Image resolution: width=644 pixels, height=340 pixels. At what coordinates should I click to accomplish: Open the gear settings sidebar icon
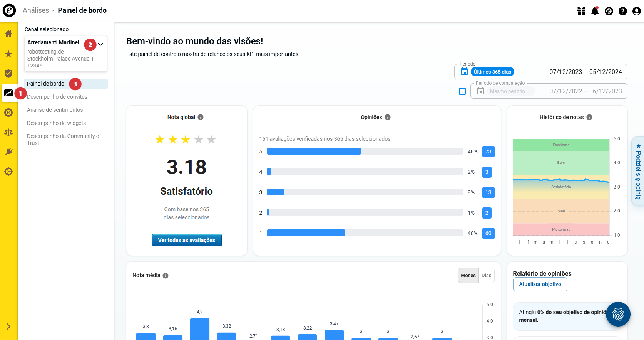point(8,172)
